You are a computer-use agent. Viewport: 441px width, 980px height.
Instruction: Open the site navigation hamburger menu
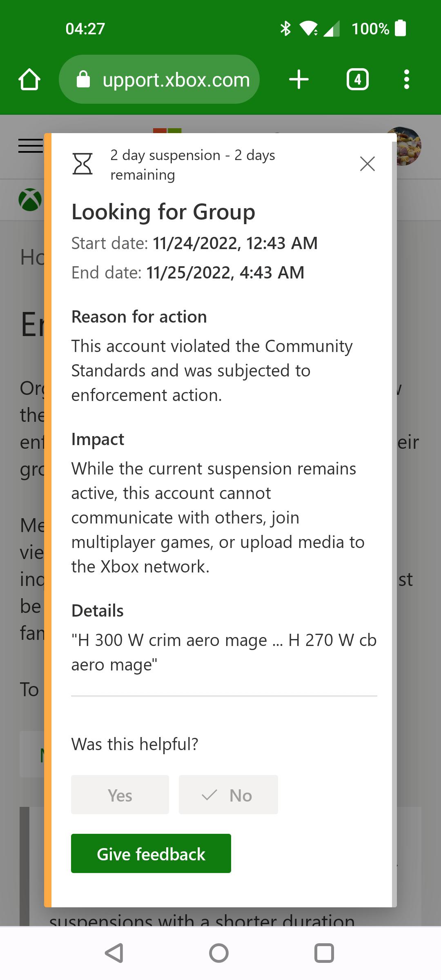pyautogui.click(x=30, y=146)
